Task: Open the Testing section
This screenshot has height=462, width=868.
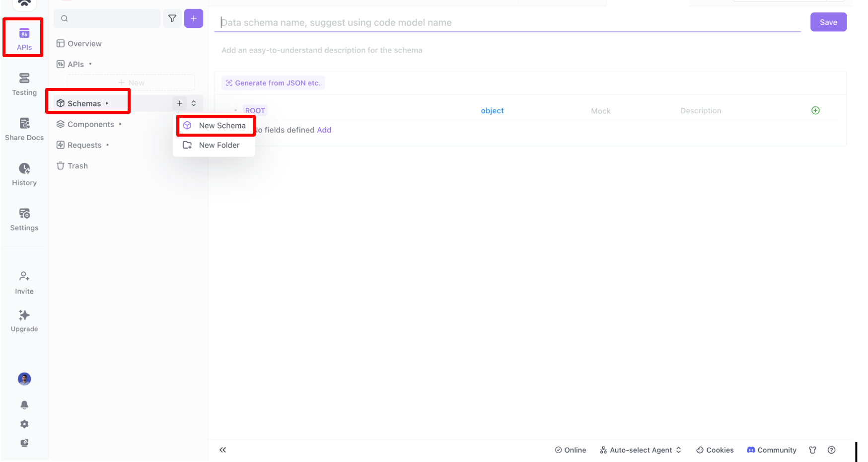Action: [24, 84]
